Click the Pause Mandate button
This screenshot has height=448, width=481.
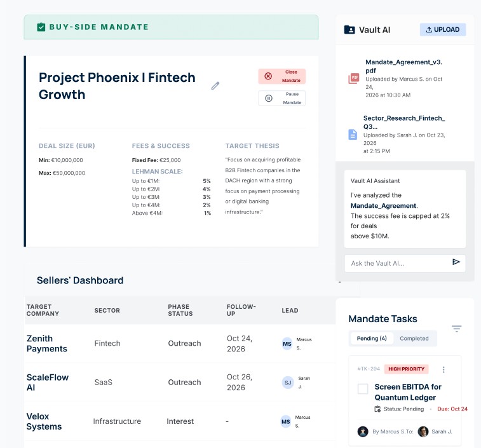(x=282, y=98)
